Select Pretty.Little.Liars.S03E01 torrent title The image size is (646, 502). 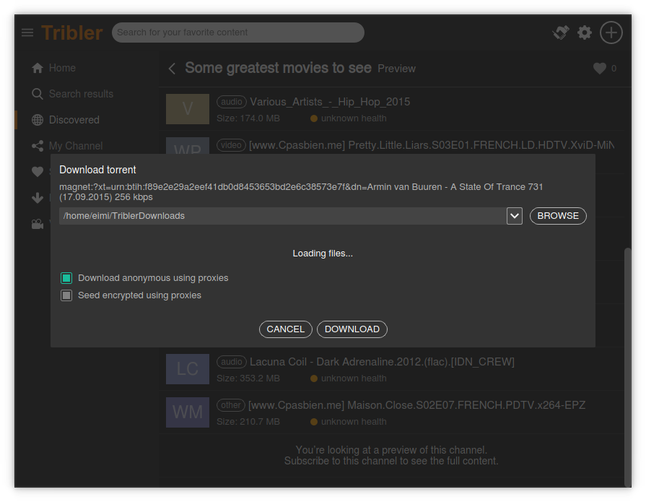[x=431, y=145]
